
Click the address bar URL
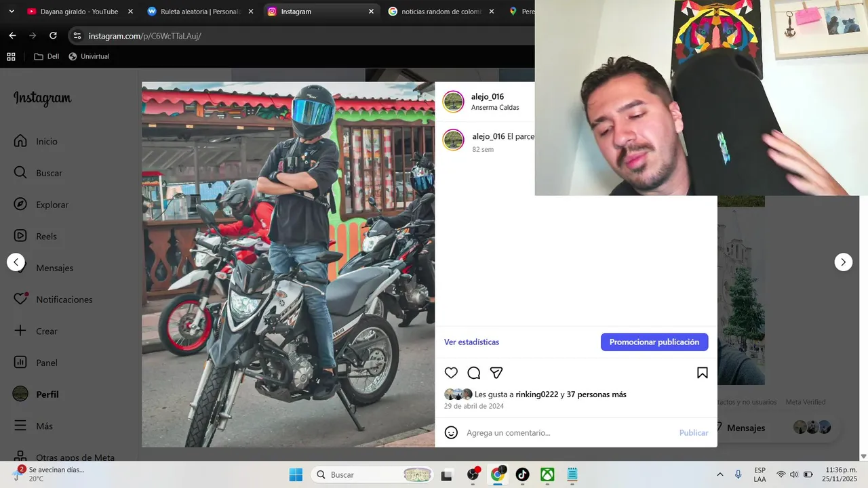pyautogui.click(x=145, y=36)
